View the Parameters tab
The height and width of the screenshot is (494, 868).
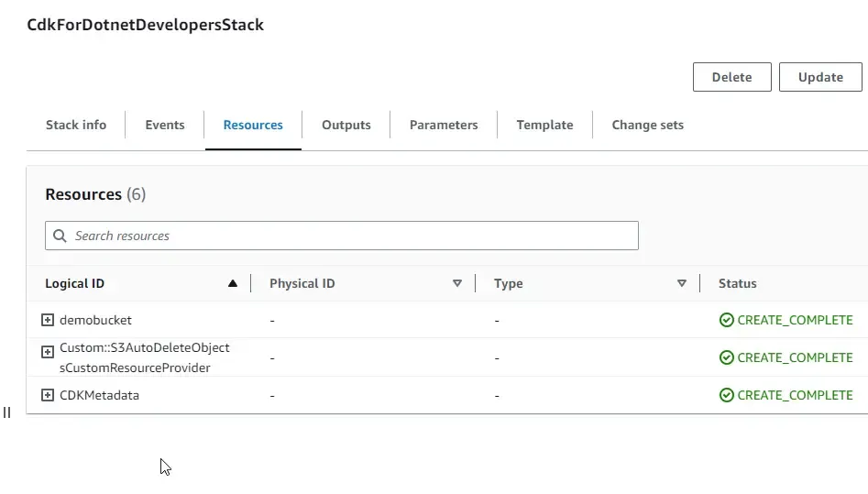444,126
